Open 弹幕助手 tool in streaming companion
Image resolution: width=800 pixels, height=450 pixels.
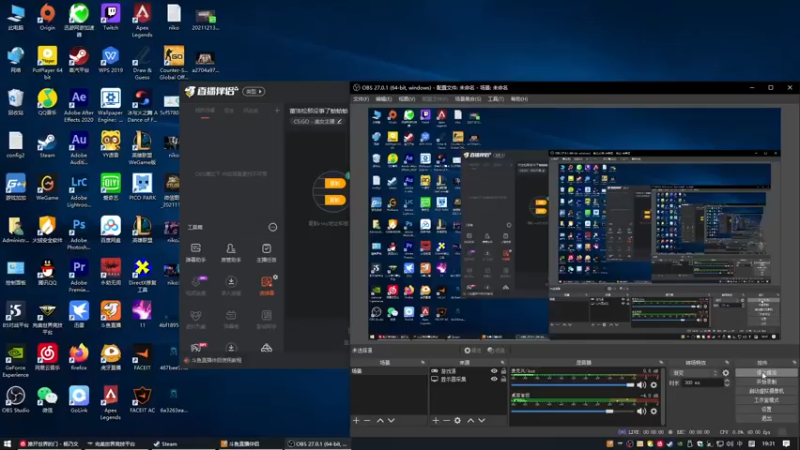pos(195,253)
